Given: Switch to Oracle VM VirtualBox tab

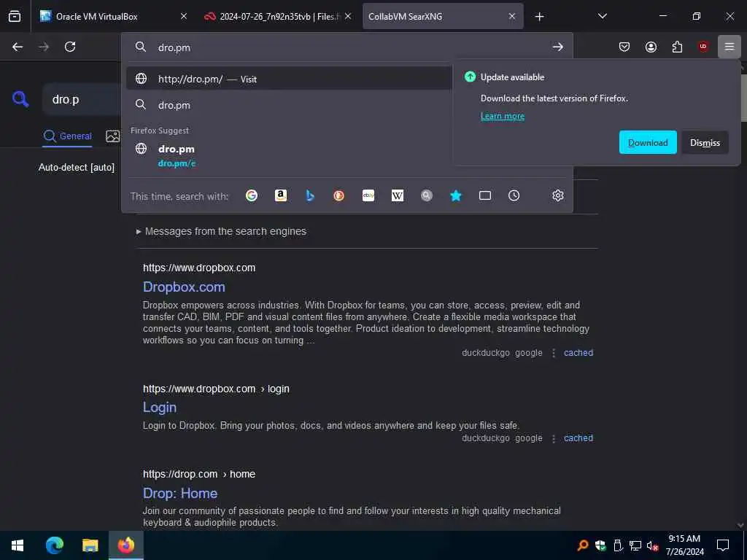Looking at the screenshot, I should [x=112, y=16].
